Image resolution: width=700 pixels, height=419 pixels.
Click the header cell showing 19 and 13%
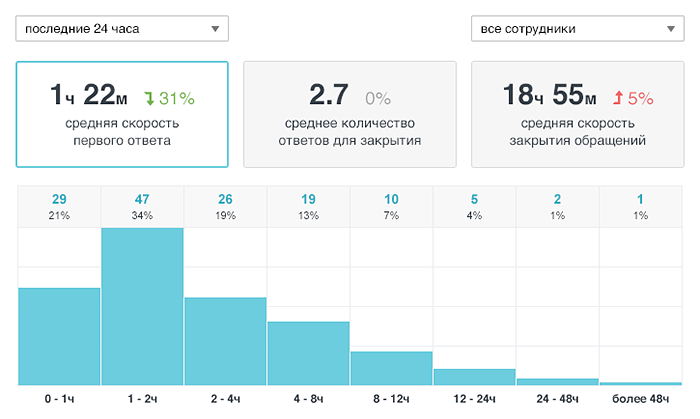point(308,207)
